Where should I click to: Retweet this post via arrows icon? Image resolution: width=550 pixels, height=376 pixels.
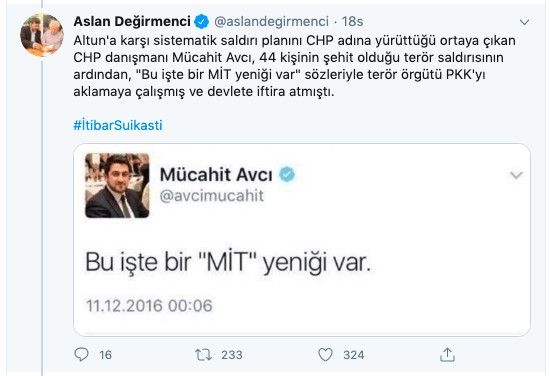click(203, 355)
